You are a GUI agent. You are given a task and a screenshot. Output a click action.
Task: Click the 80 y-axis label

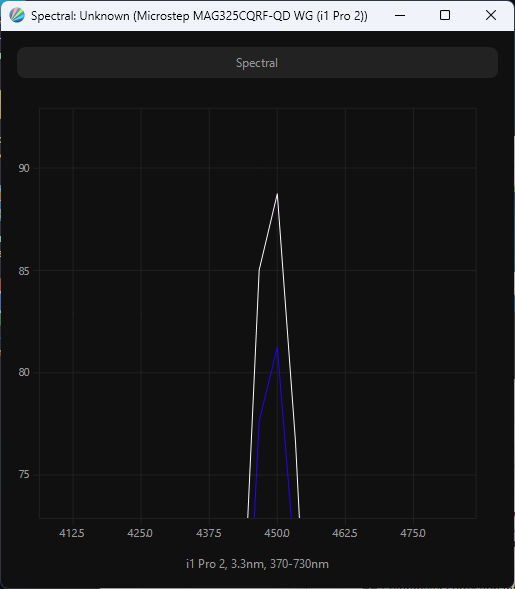[x=24, y=372]
